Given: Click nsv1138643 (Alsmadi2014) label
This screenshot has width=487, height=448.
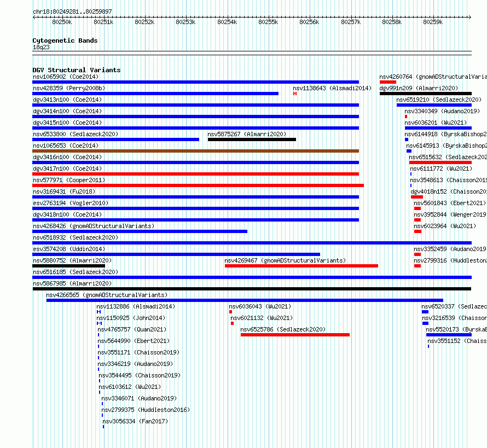Looking at the screenshot, I should pos(332,88).
